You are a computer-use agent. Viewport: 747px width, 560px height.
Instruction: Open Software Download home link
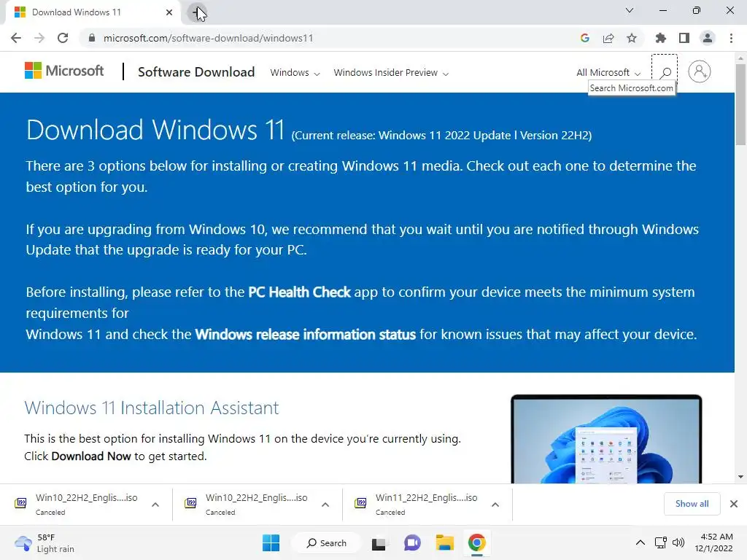[196, 72]
